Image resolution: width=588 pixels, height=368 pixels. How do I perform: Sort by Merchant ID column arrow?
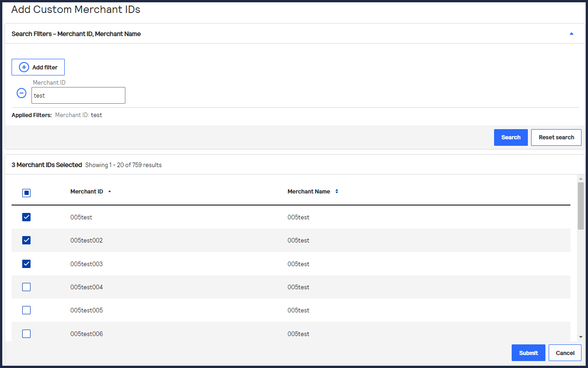110,191
